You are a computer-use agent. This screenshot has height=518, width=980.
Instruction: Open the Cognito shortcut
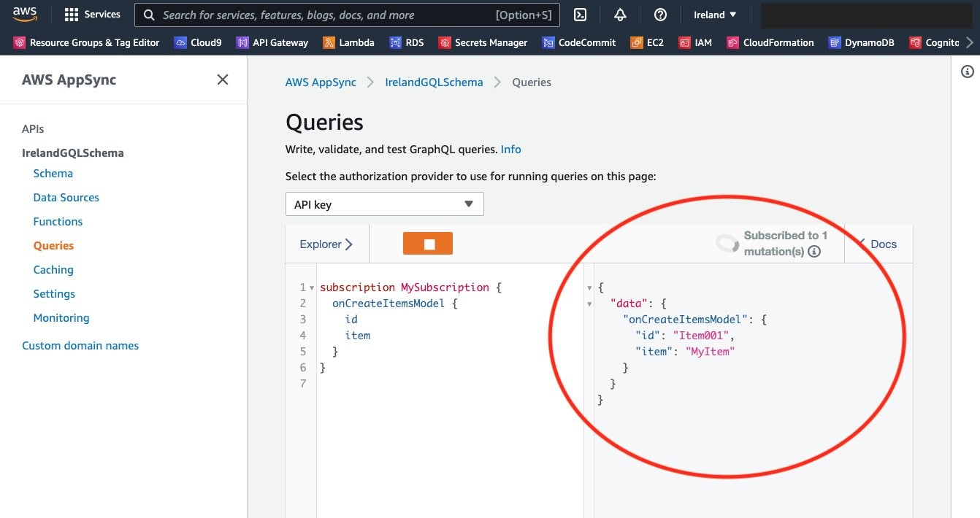click(934, 42)
